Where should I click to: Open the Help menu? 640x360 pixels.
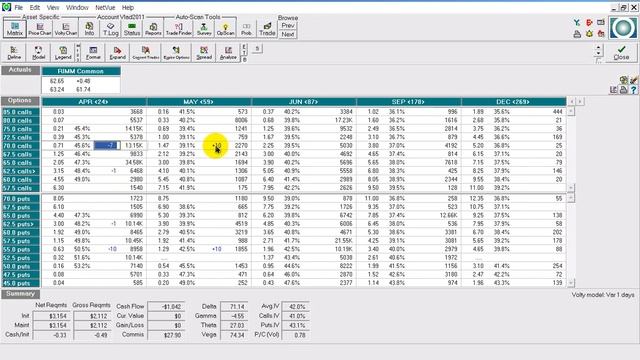[x=128, y=7]
